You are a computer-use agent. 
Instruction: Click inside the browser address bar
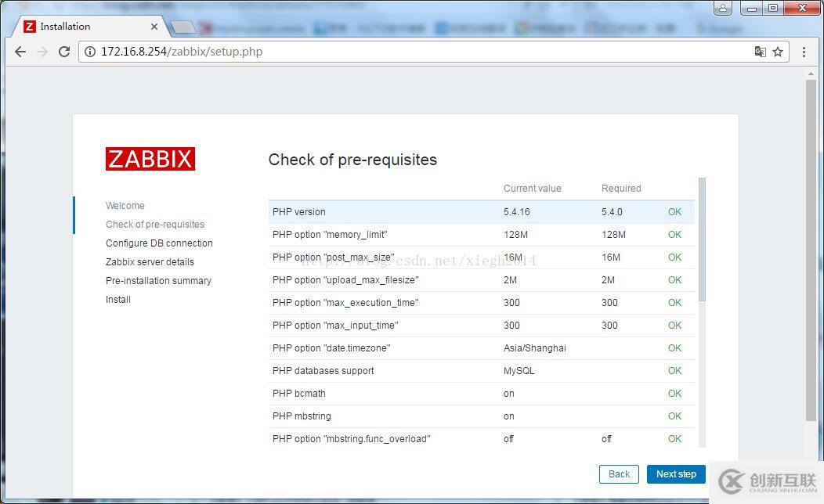tap(313, 52)
